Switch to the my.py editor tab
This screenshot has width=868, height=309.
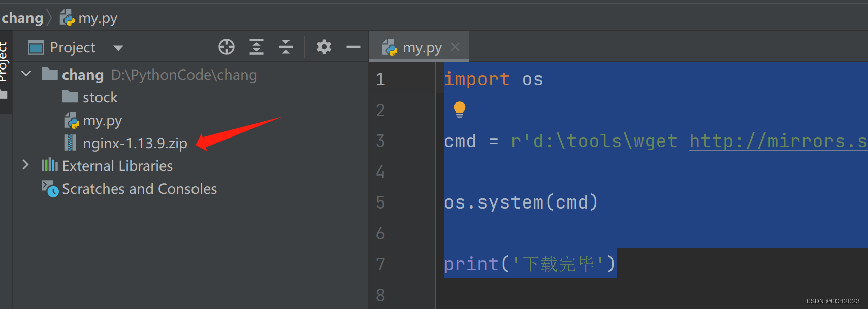coord(412,48)
